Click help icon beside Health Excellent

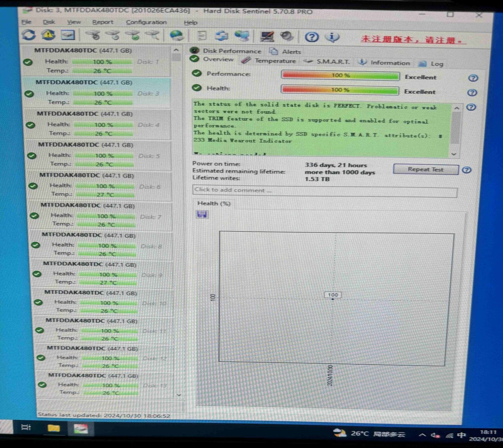pos(472,92)
